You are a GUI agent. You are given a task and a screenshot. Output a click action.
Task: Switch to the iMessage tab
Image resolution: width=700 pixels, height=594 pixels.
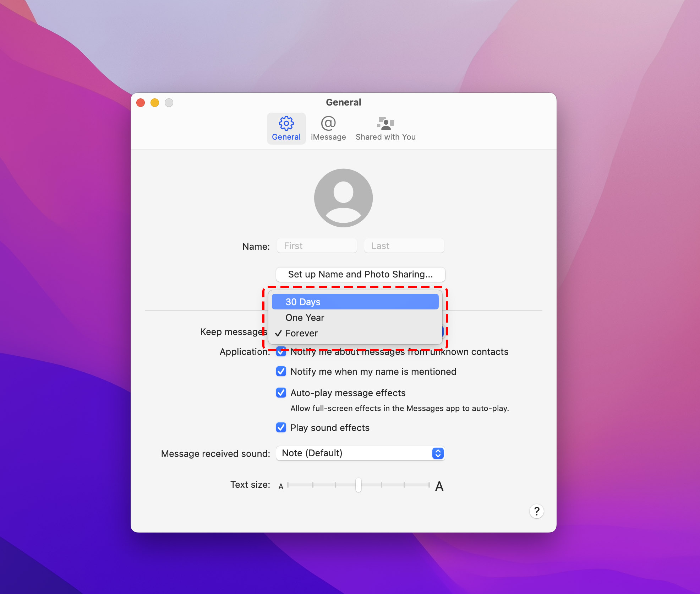pyautogui.click(x=328, y=128)
